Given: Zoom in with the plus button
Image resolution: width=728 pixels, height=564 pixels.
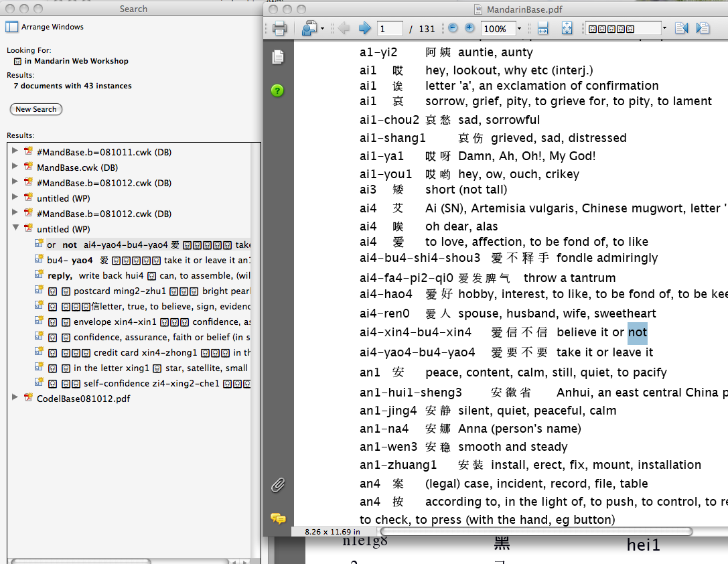Looking at the screenshot, I should [x=469, y=28].
